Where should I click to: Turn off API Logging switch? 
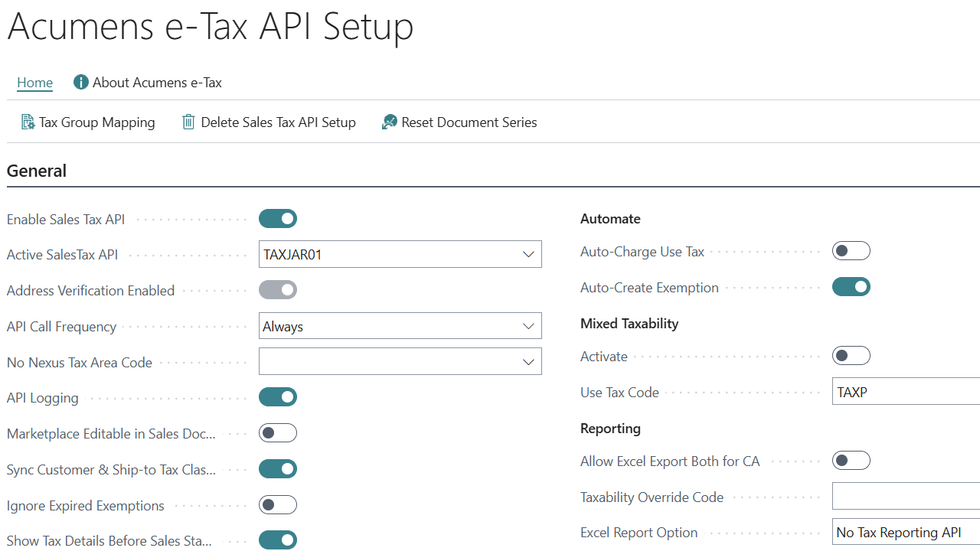277,397
